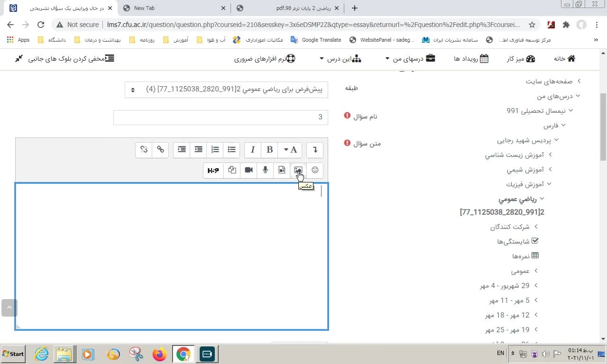Insert an unordered bullet list
The image size is (607, 364).
click(x=231, y=150)
